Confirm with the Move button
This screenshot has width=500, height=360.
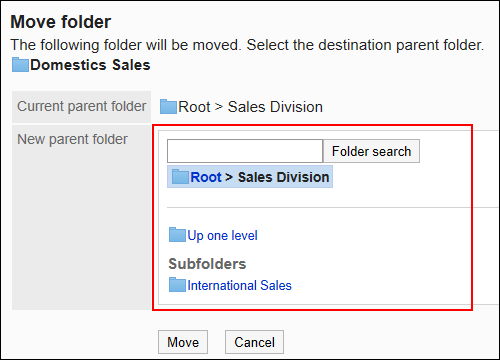click(x=183, y=342)
